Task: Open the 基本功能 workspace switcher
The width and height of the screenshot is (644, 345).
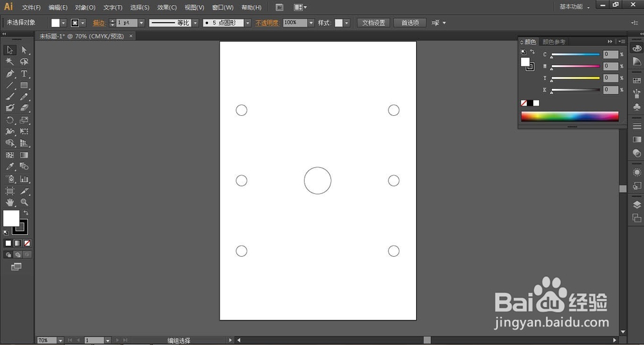Action: [x=574, y=6]
